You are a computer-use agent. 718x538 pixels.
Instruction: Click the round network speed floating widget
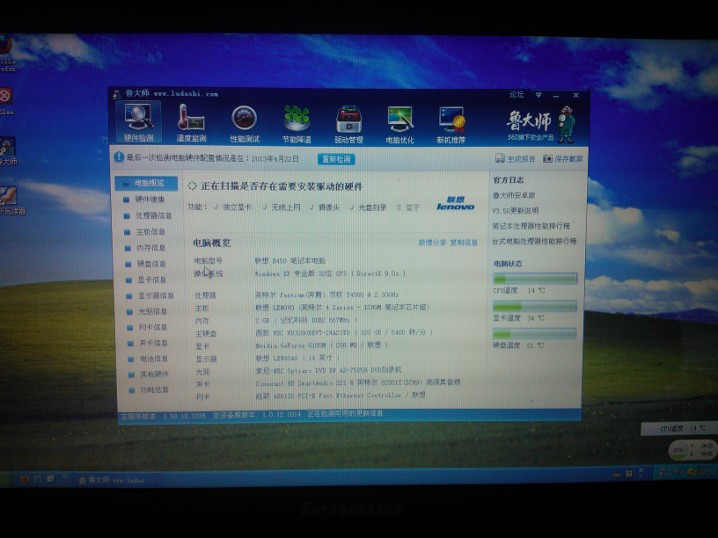692,450
